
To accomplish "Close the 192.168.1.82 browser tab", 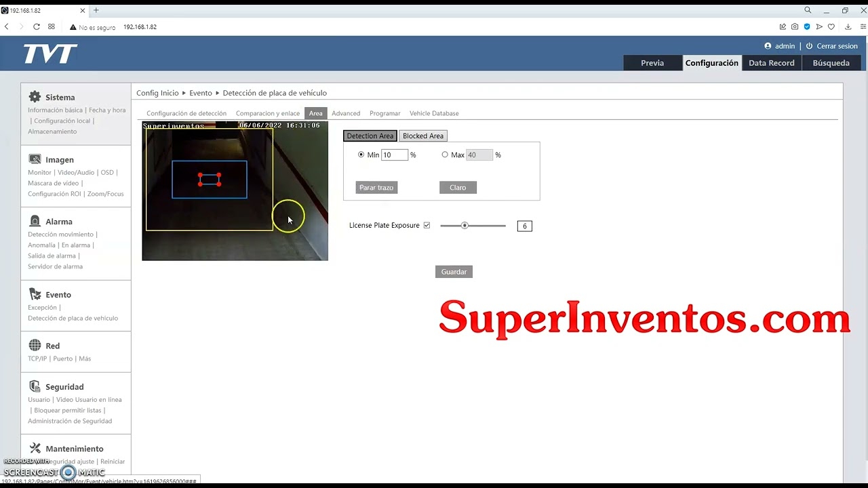I will point(84,10).
